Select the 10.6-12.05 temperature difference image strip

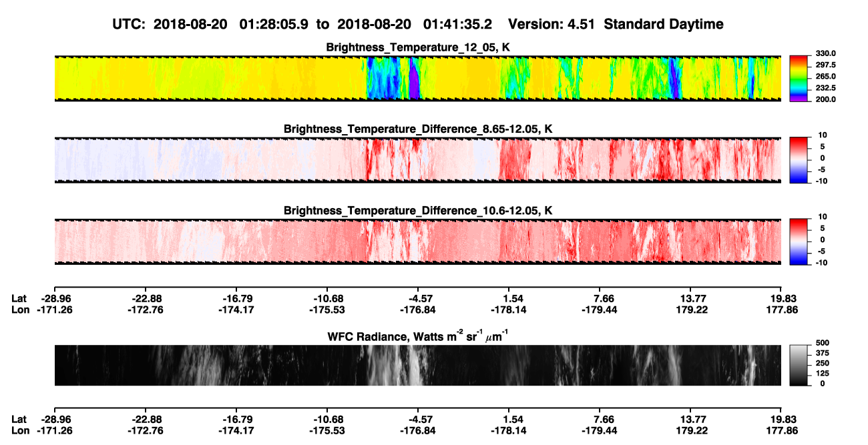(x=417, y=241)
